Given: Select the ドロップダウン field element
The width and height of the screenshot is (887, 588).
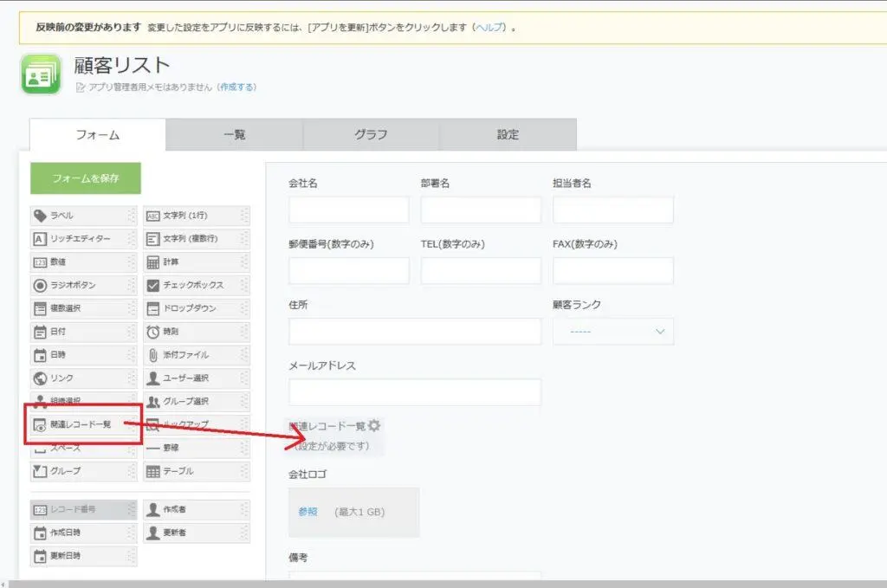Looking at the screenshot, I should coord(196,308).
